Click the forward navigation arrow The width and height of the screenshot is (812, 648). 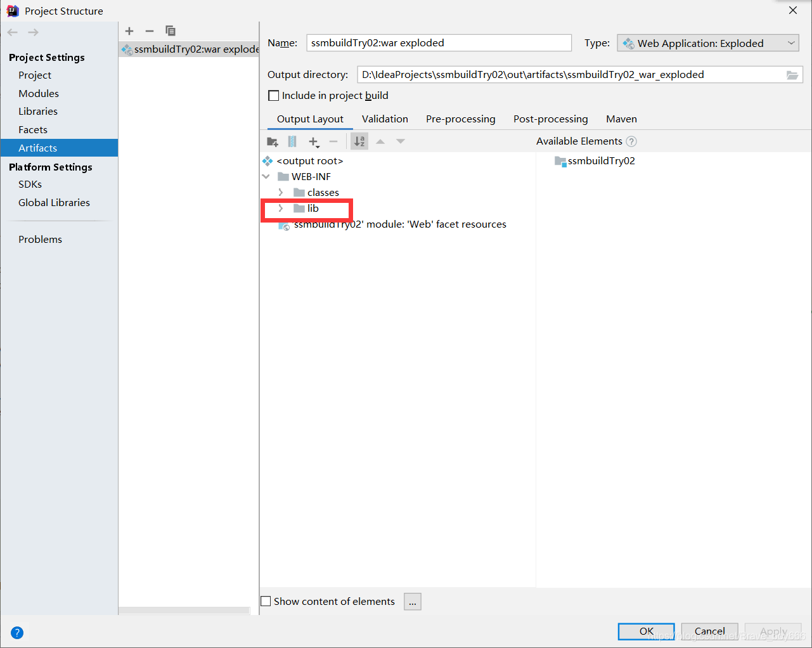[x=33, y=32]
